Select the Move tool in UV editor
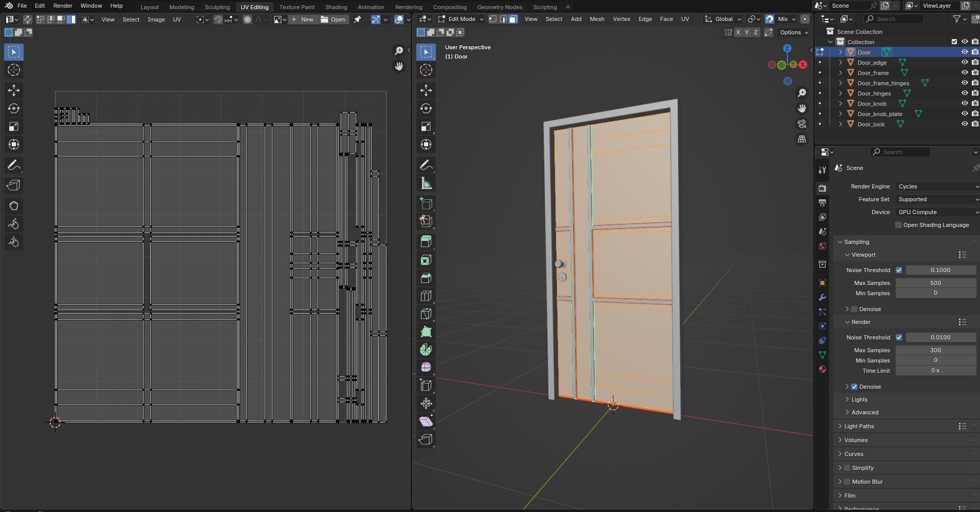This screenshot has height=512, width=980. coord(14,90)
